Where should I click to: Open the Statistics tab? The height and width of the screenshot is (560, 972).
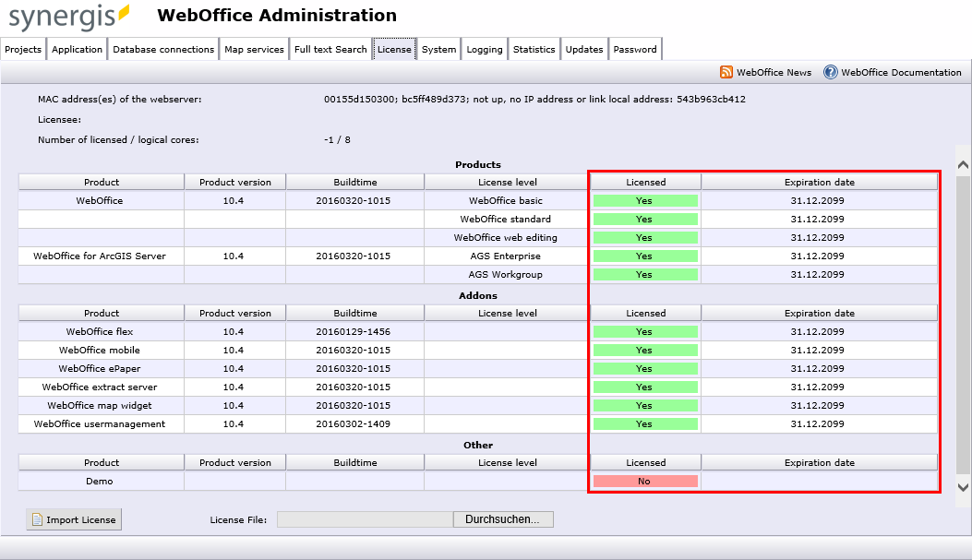pos(534,48)
